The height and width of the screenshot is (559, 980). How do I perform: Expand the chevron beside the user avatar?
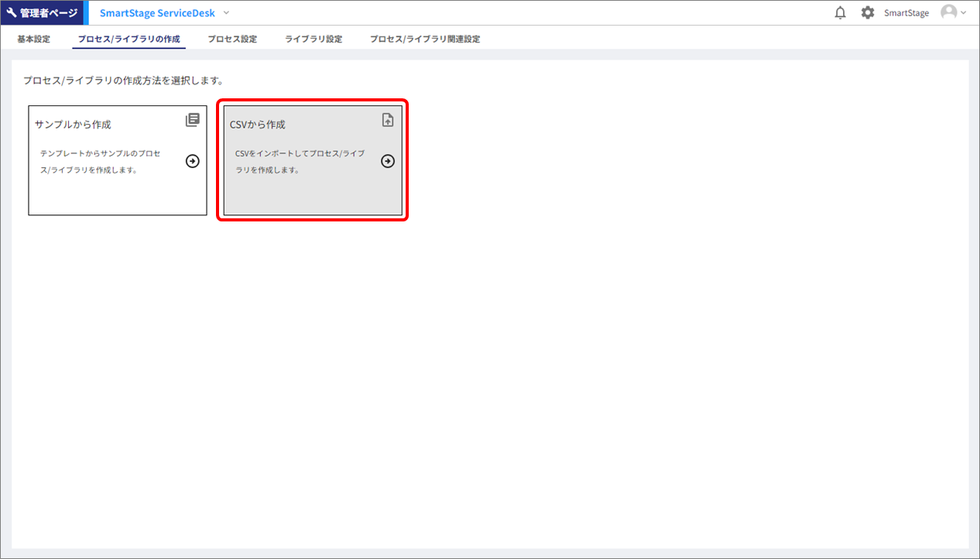964,13
